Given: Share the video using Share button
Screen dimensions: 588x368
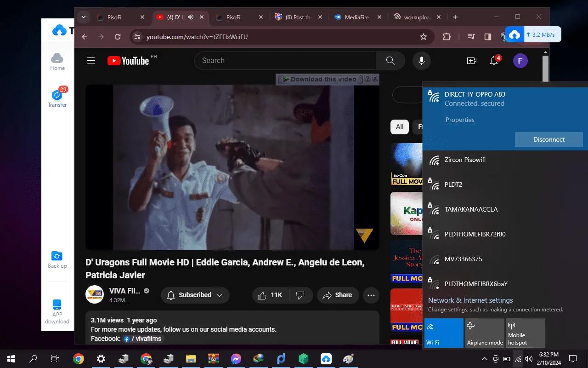Looking at the screenshot, I should click(337, 295).
